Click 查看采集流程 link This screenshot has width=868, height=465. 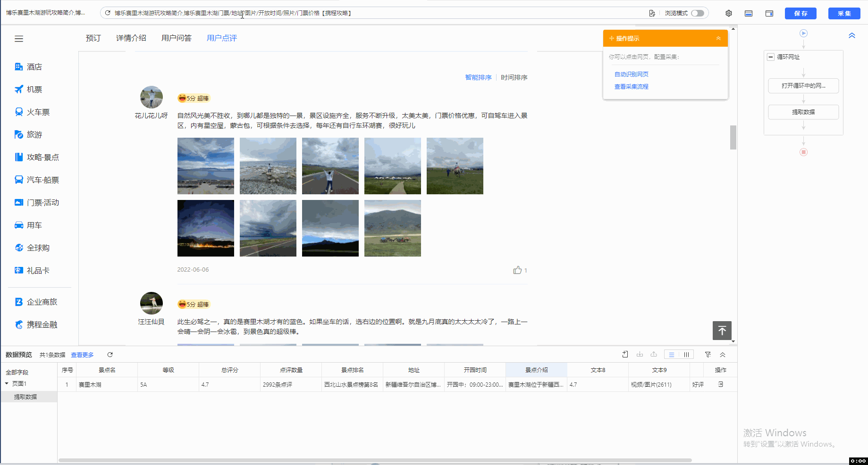coord(632,87)
